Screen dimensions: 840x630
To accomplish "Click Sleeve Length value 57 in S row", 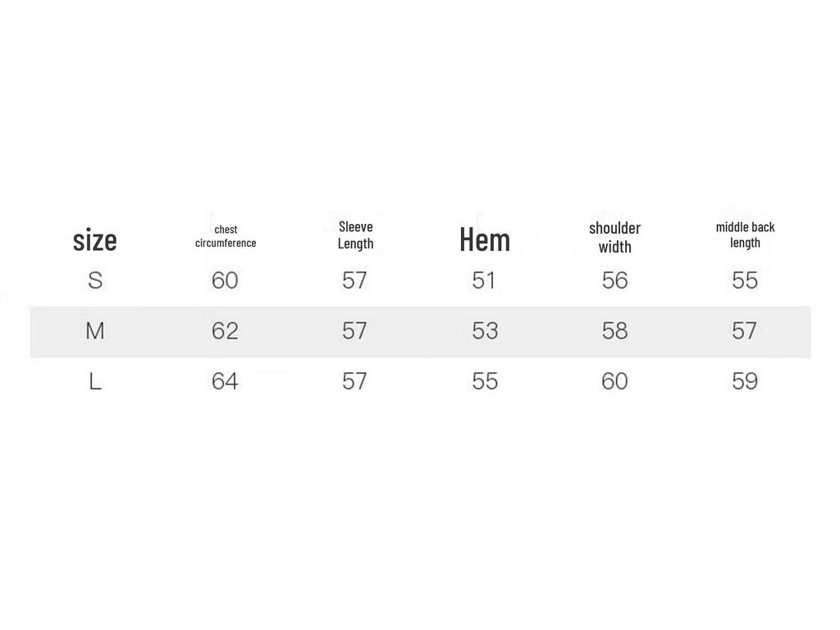I will (354, 281).
